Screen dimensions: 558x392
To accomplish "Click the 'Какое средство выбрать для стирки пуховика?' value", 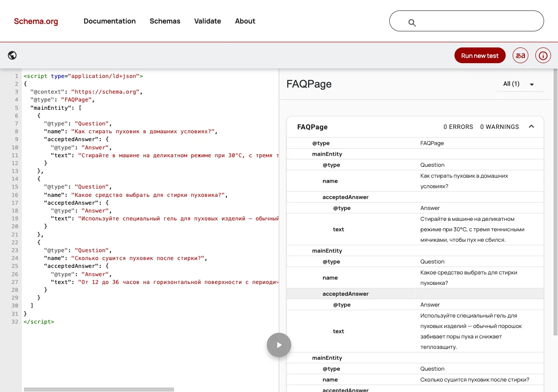I will click(x=469, y=277).
